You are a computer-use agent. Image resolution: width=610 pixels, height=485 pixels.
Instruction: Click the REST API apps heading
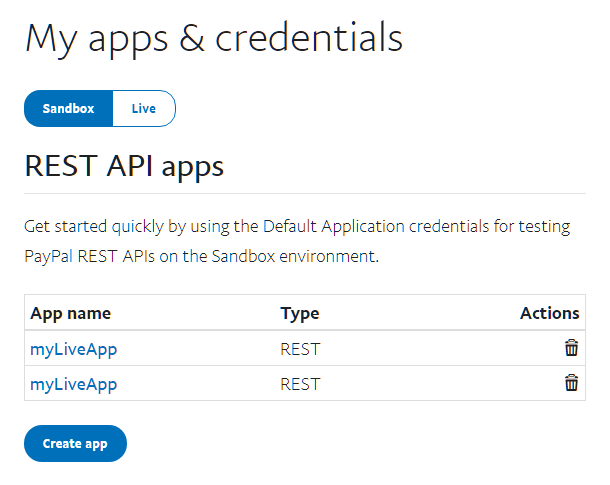[124, 166]
